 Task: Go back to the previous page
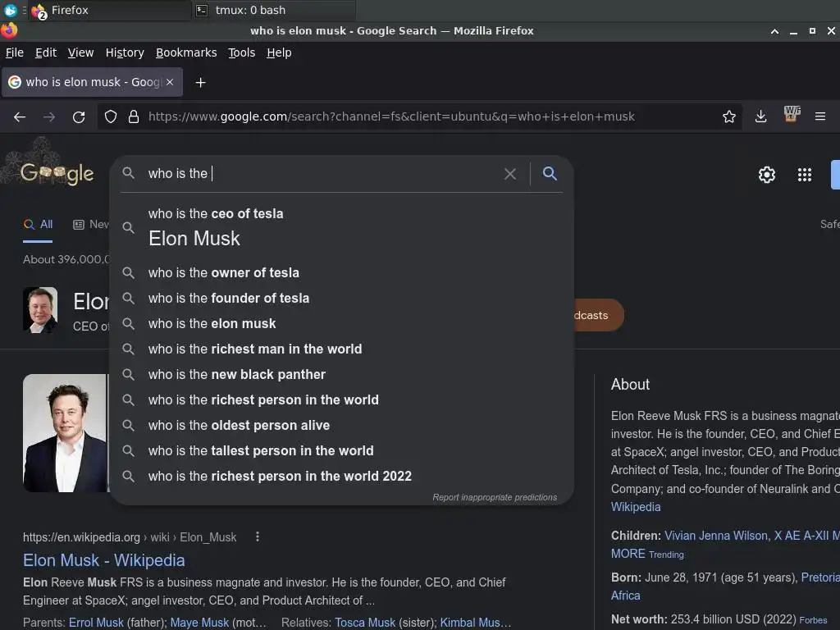[20, 116]
